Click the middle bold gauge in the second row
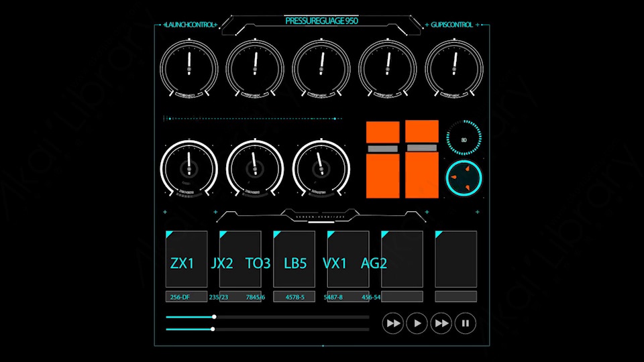 coord(255,169)
